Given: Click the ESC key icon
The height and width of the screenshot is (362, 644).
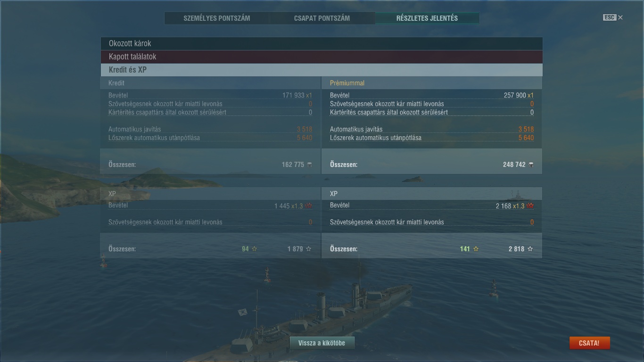Looking at the screenshot, I should [x=609, y=17].
